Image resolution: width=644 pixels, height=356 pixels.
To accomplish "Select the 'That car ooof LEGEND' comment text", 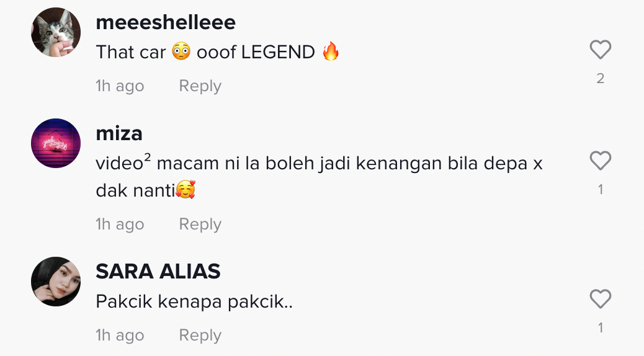I will 218,52.
